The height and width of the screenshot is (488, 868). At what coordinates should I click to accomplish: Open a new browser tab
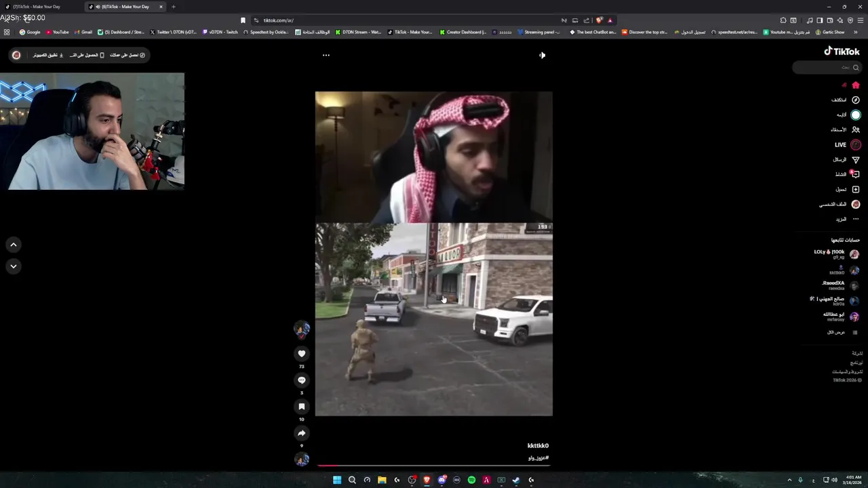click(173, 7)
